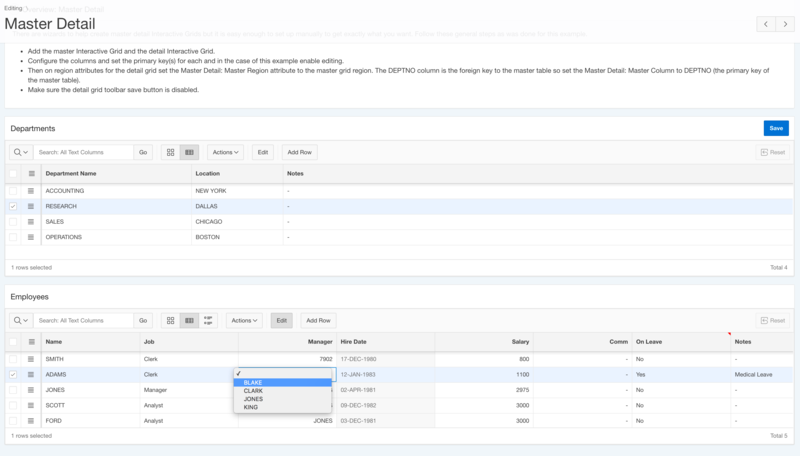Open Departments search column selector dropdown
The height and width of the screenshot is (456, 800).
pyautogui.click(x=21, y=152)
